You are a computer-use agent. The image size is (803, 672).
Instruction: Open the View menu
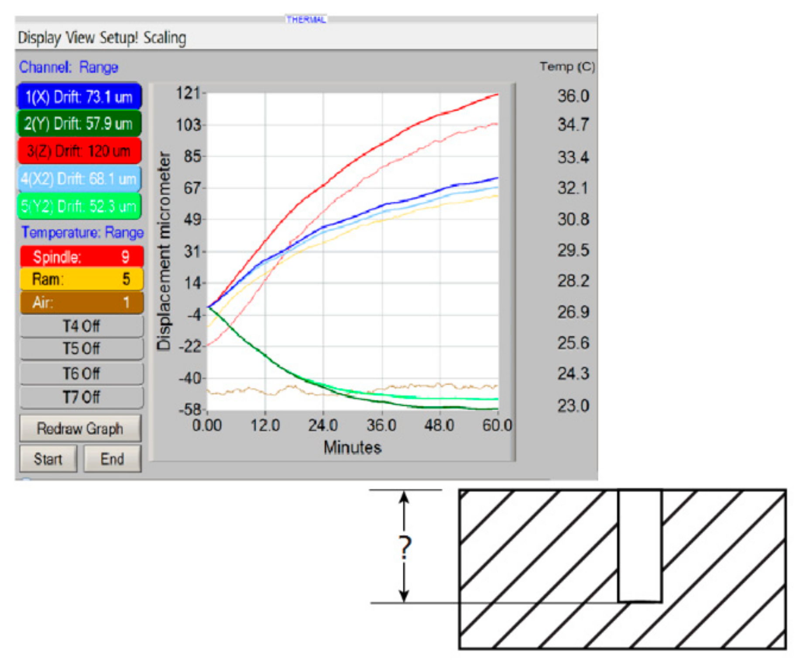tap(80, 38)
